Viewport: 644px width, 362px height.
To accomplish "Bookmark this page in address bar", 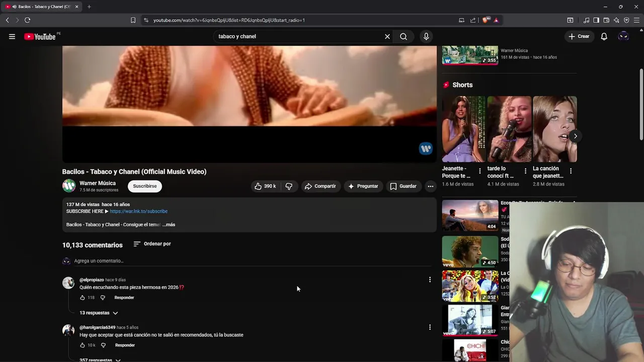I will [x=133, y=20].
